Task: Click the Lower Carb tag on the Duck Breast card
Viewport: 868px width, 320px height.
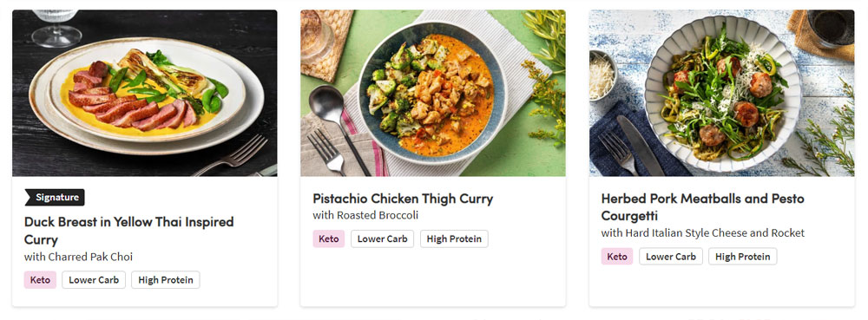Action: click(x=94, y=279)
